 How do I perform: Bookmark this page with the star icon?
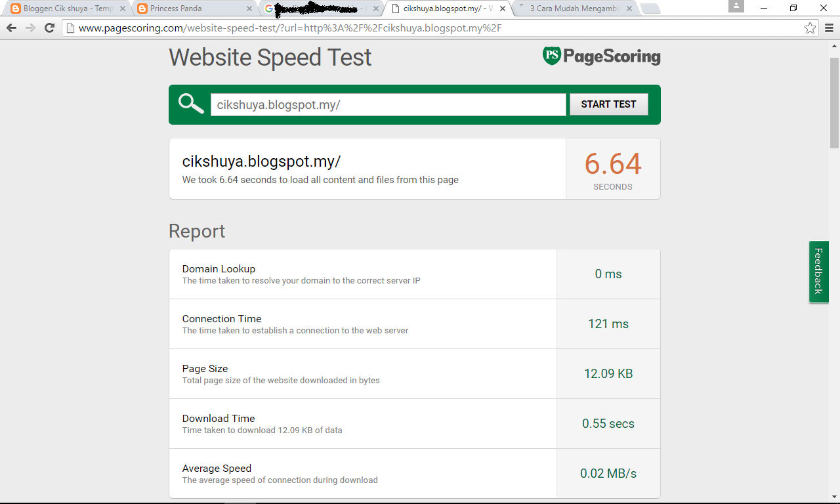[x=810, y=28]
